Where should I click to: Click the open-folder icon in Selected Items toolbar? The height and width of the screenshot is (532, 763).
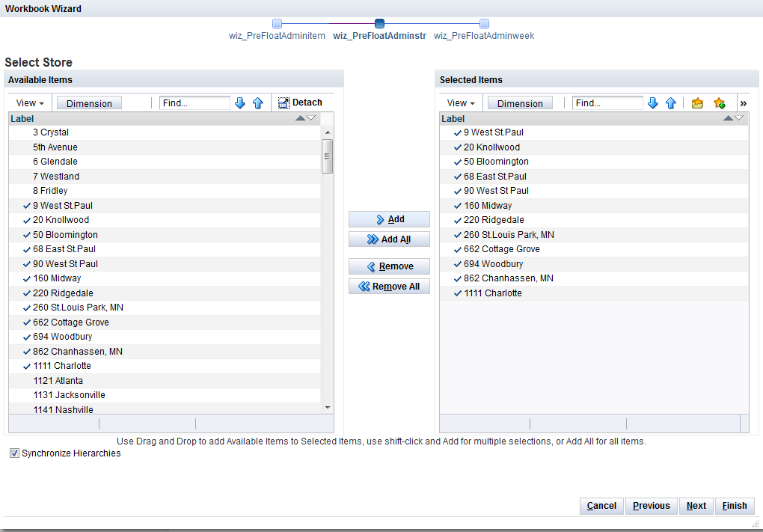[697, 103]
